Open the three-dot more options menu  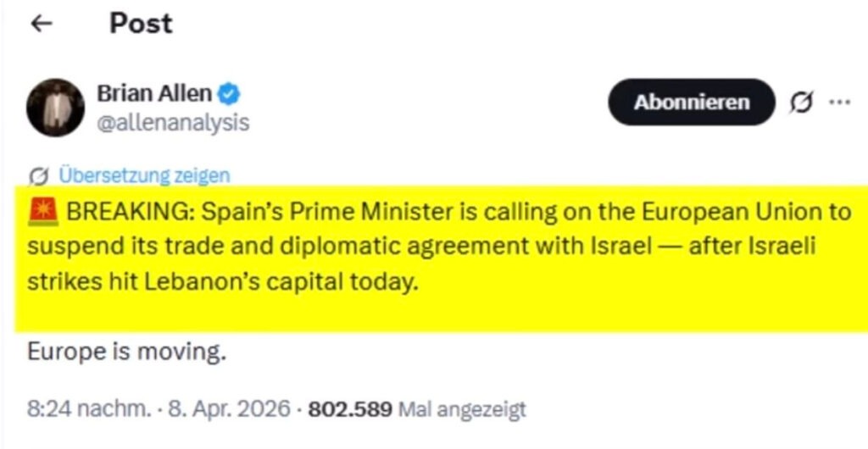coord(838,103)
